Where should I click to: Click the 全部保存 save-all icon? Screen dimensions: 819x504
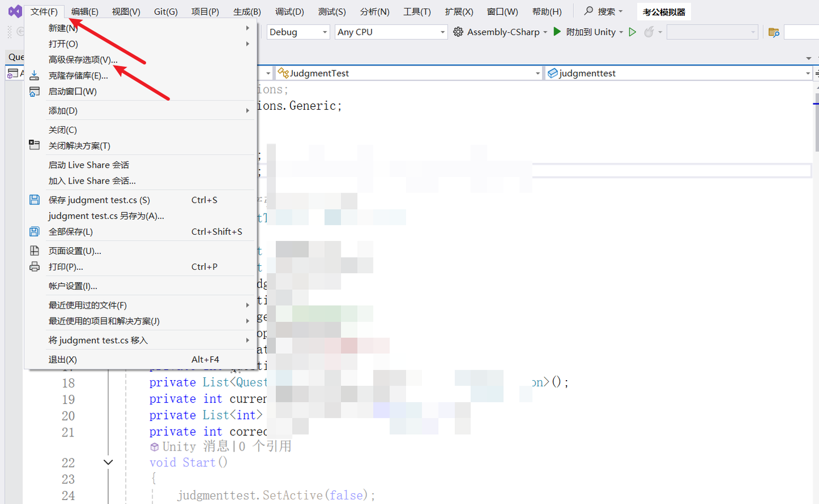click(35, 232)
